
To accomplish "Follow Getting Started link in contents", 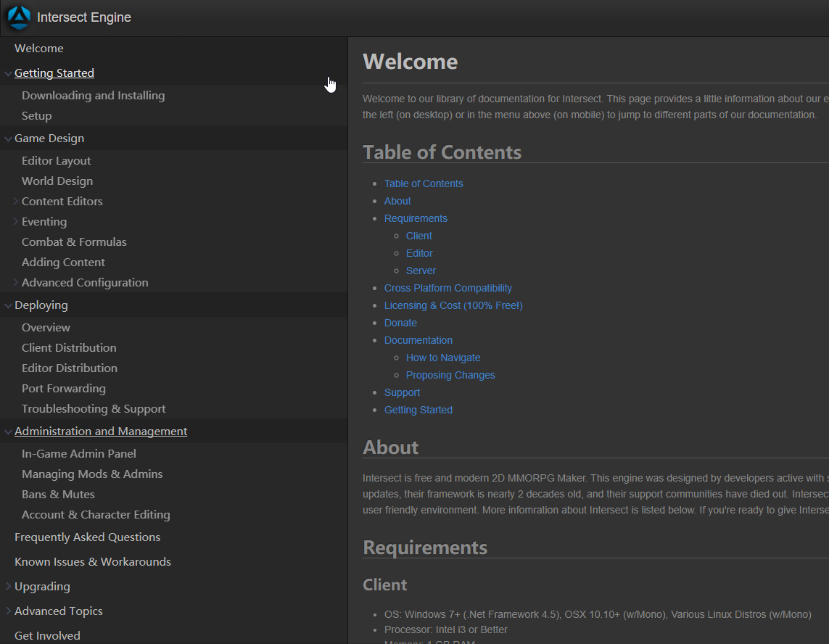I will coord(418,410).
